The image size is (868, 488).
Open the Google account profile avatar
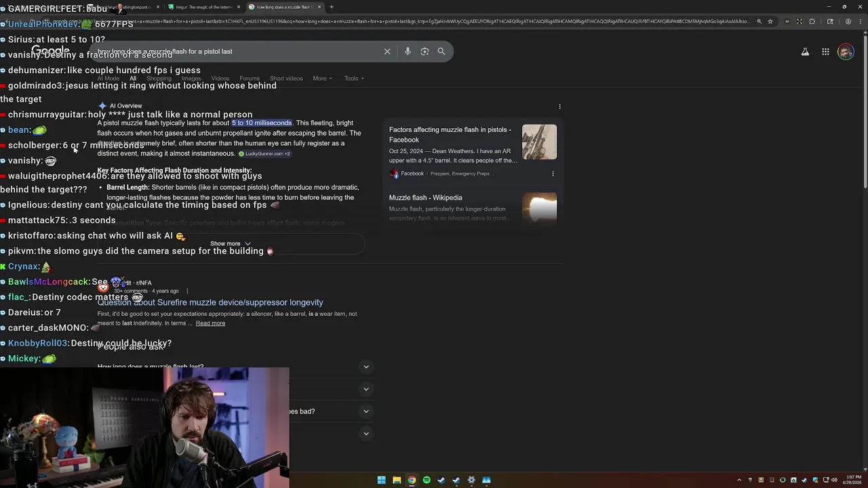[x=846, y=52]
